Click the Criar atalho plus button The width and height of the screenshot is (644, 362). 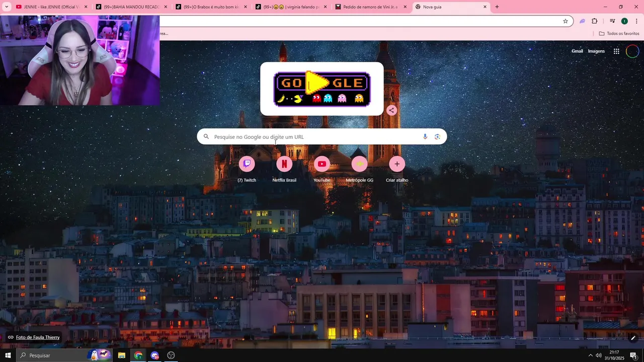point(397,164)
